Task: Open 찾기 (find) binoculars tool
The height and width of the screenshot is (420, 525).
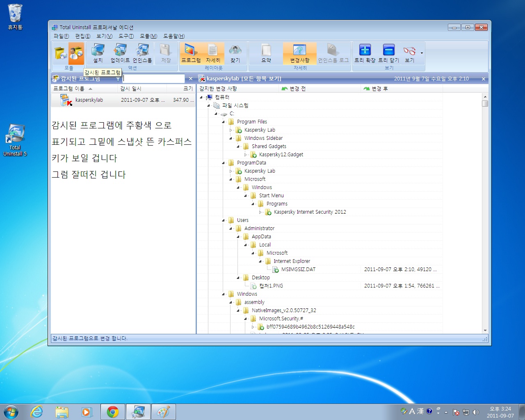Action: [x=235, y=53]
